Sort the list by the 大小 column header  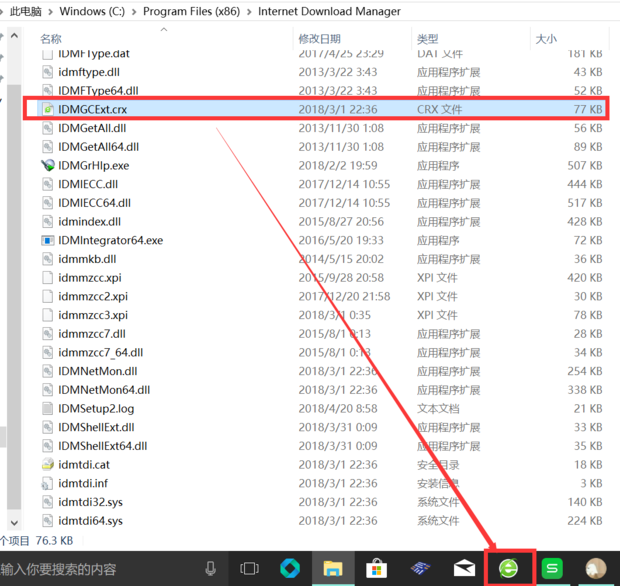(546, 38)
